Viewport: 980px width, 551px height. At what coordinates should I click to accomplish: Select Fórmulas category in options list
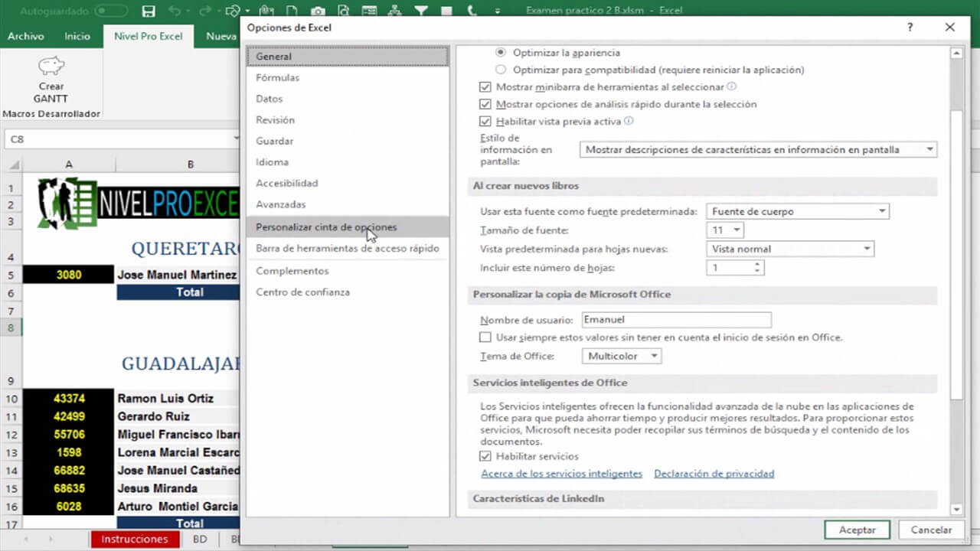point(348,78)
